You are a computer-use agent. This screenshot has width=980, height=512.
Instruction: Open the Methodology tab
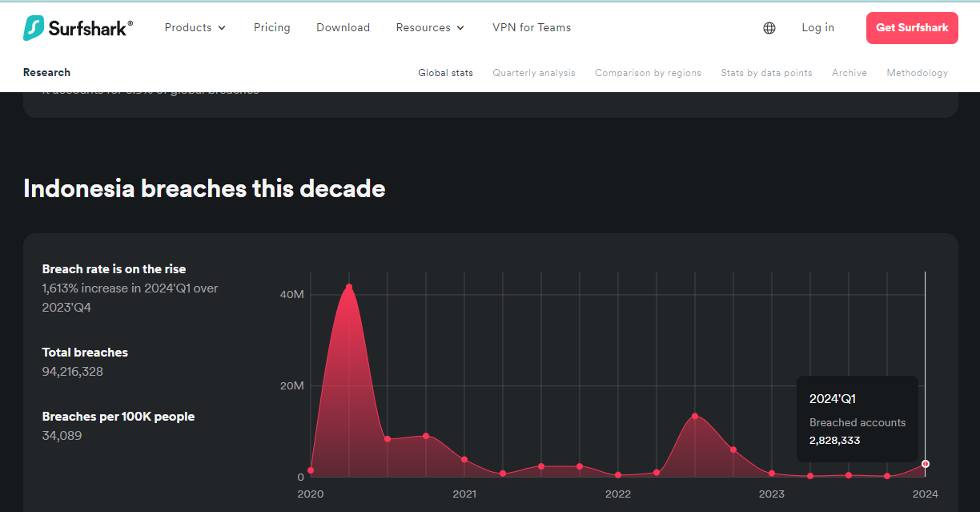(917, 73)
